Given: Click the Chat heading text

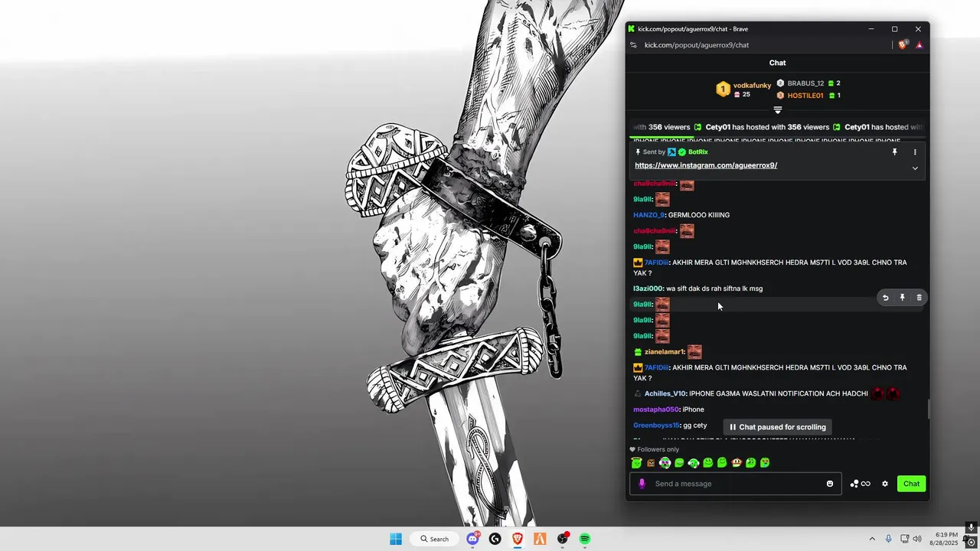Looking at the screenshot, I should (x=777, y=63).
